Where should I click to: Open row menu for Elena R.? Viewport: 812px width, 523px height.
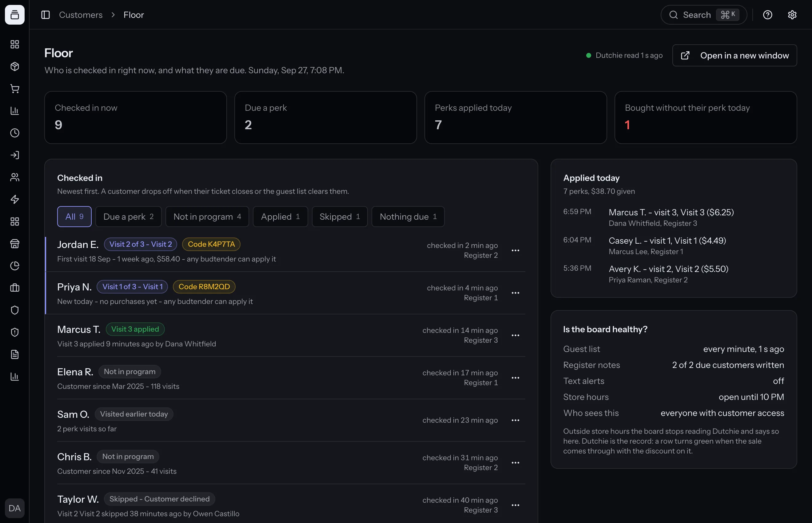point(515,378)
